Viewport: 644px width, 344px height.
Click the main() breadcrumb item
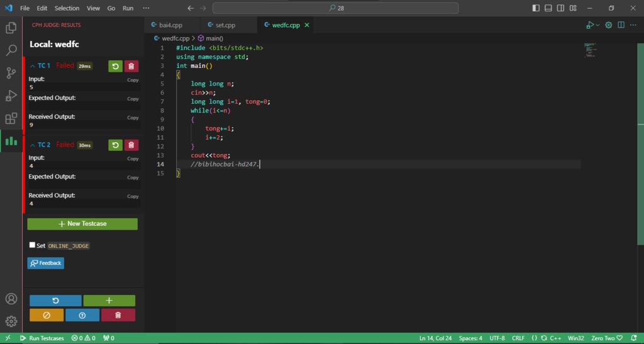click(211, 38)
